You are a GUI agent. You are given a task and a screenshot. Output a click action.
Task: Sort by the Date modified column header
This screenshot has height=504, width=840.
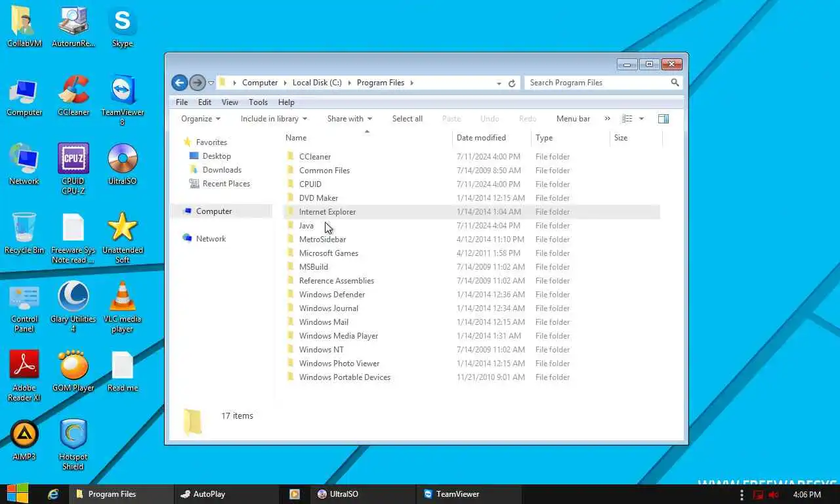click(492, 138)
